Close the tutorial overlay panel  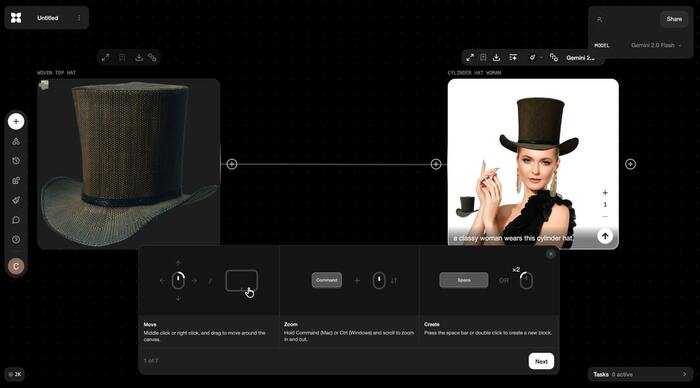550,254
